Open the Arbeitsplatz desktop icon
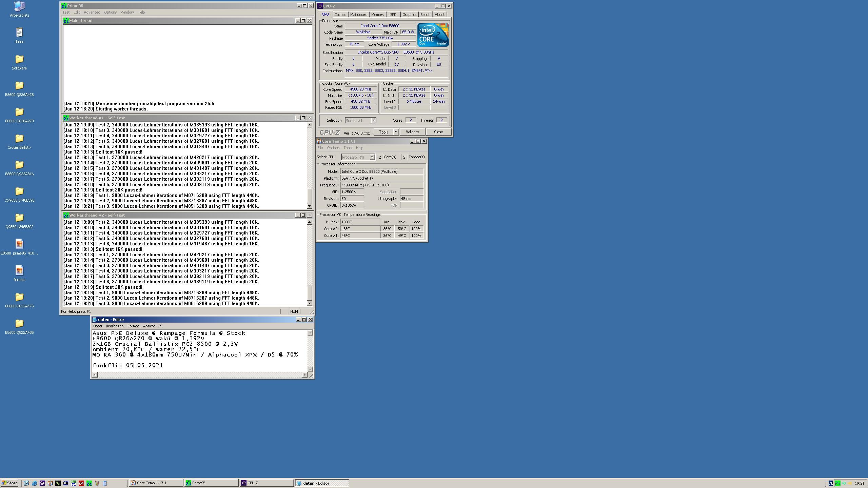868x488 pixels. tap(19, 9)
